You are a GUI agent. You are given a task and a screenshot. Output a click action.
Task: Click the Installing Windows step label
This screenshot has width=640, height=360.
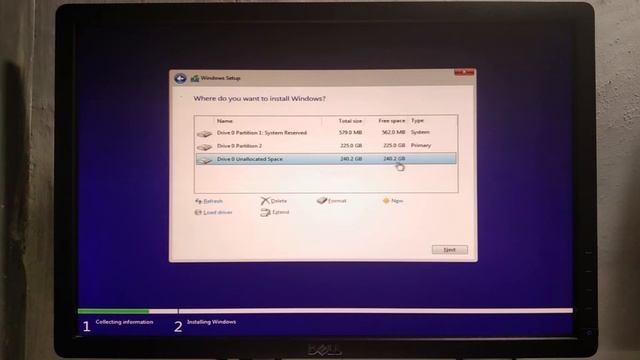coord(211,322)
